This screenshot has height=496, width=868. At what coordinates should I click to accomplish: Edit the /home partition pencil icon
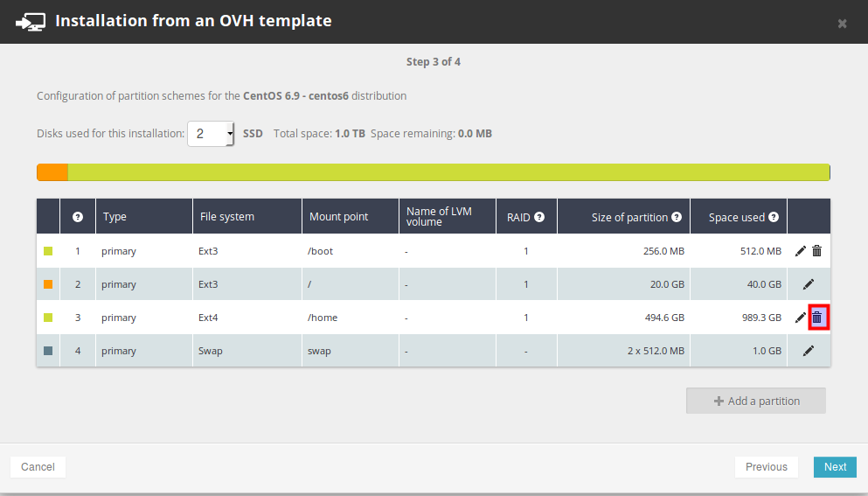pos(801,318)
